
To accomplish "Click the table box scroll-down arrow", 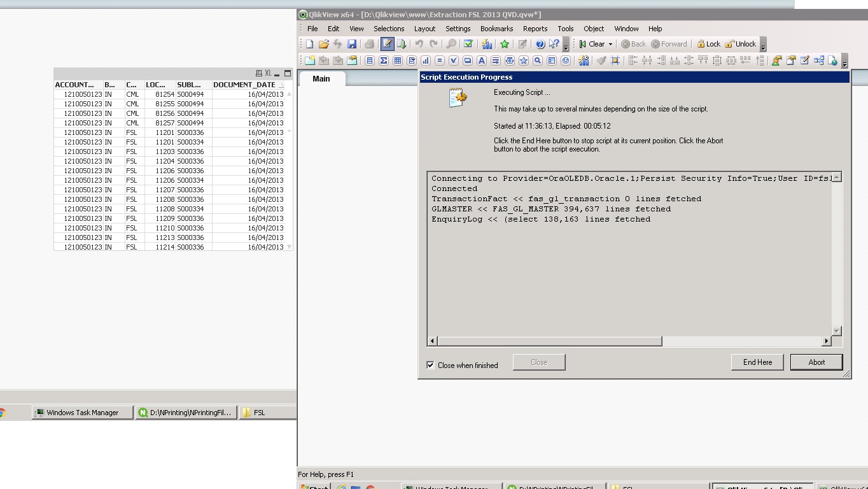I will pos(290,247).
